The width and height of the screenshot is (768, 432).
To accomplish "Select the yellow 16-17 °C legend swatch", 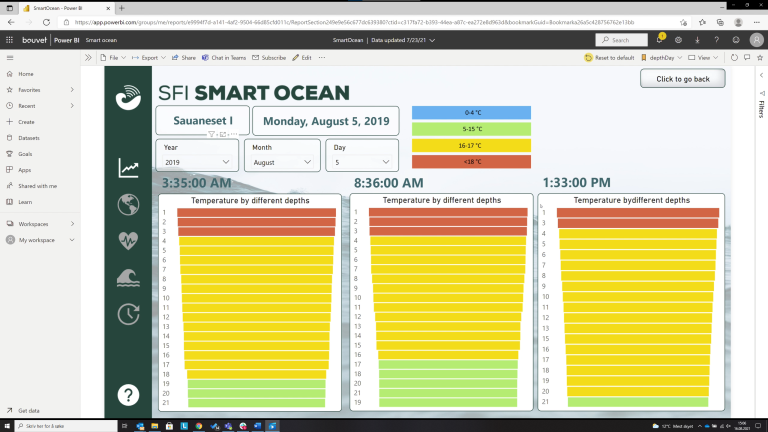I will [x=471, y=145].
